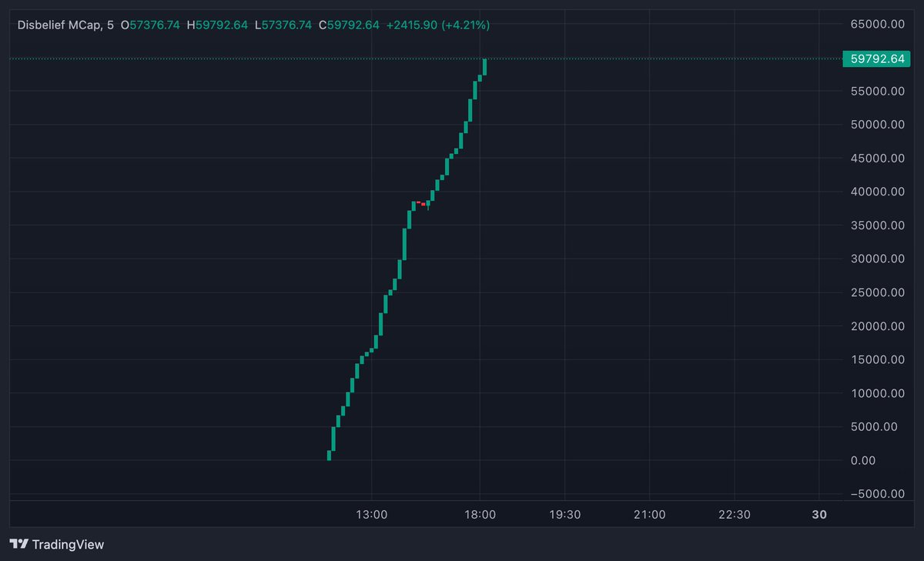Screen dimensions: 924x561
Task: Click the 65000.00 price axis label
Action: 877,24
